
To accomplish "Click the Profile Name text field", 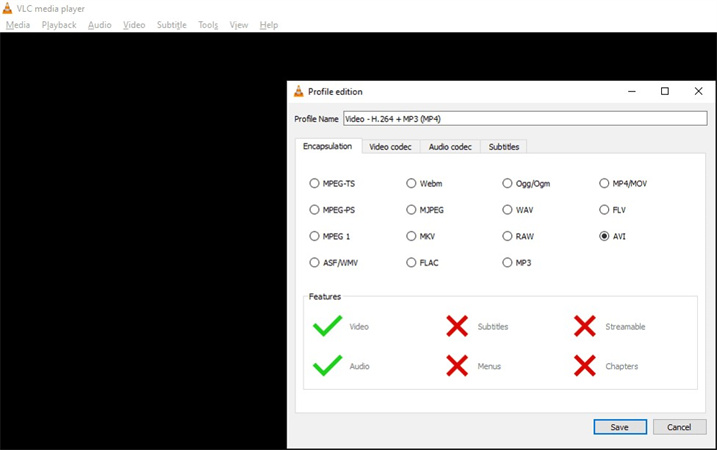I will (524, 119).
